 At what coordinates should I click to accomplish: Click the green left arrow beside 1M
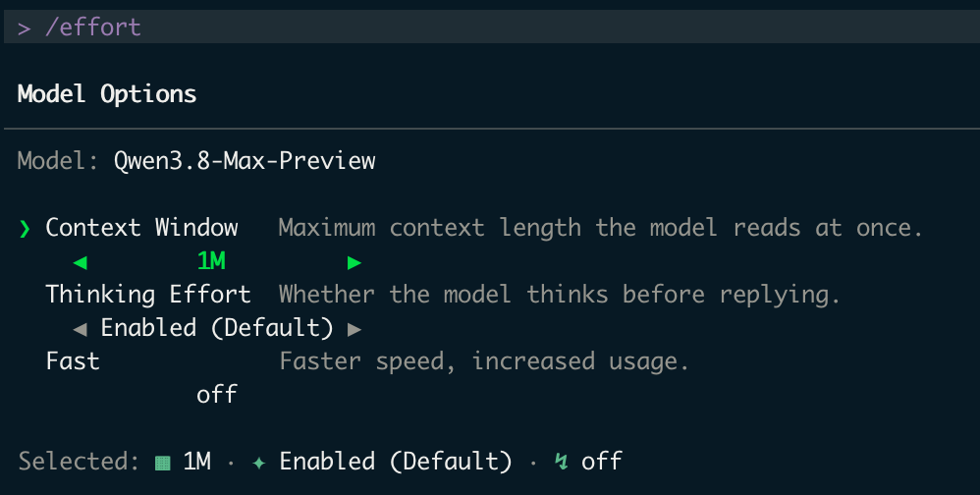tap(80, 262)
